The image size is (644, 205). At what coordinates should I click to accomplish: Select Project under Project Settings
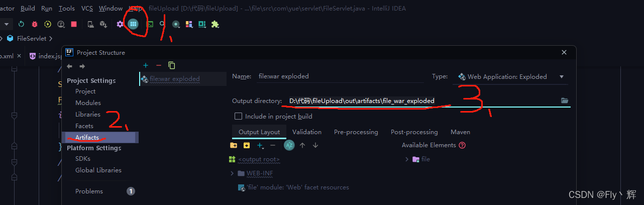[x=85, y=91]
